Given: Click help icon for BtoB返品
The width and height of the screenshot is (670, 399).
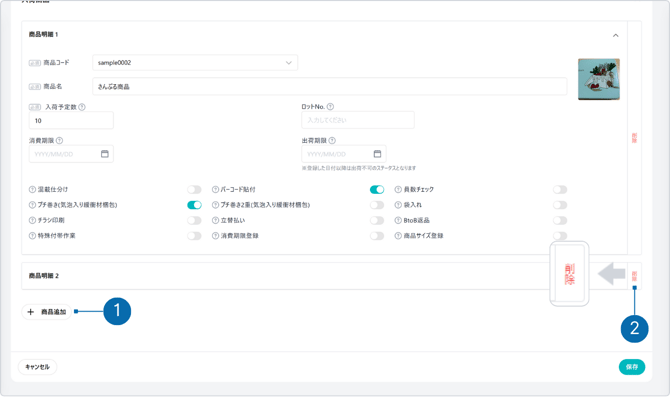Looking at the screenshot, I should (398, 220).
